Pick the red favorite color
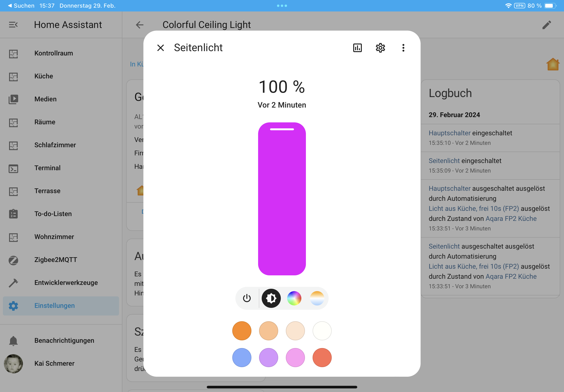This screenshot has height=392, width=564. [x=322, y=357]
